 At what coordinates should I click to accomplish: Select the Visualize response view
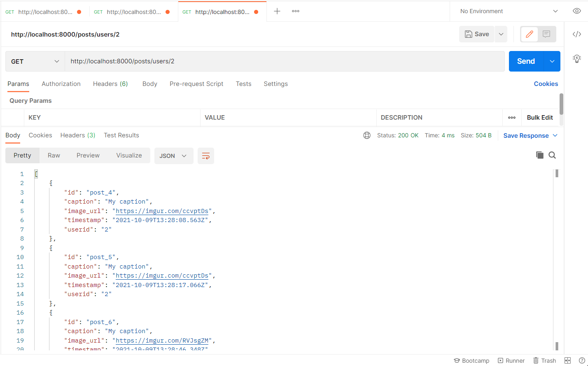click(129, 155)
